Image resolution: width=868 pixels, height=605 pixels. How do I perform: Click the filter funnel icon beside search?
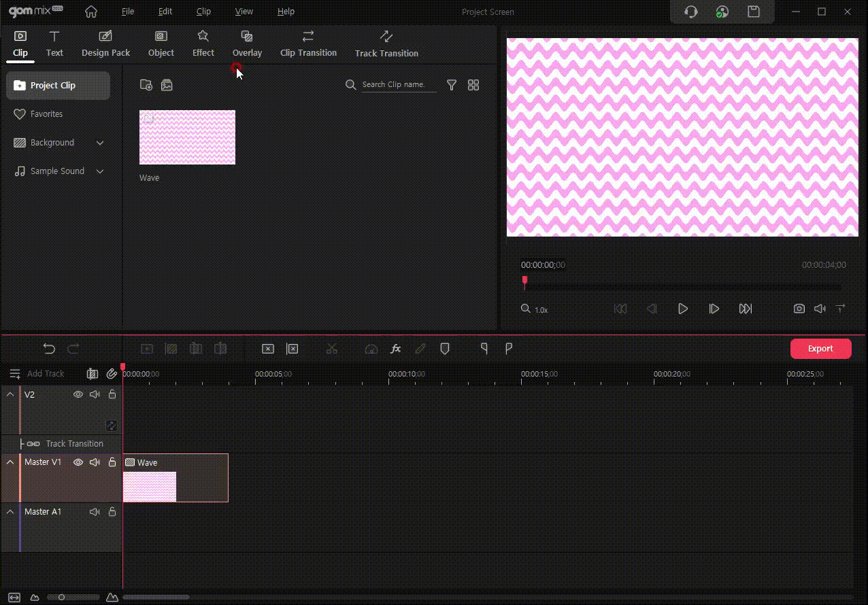[x=451, y=85]
